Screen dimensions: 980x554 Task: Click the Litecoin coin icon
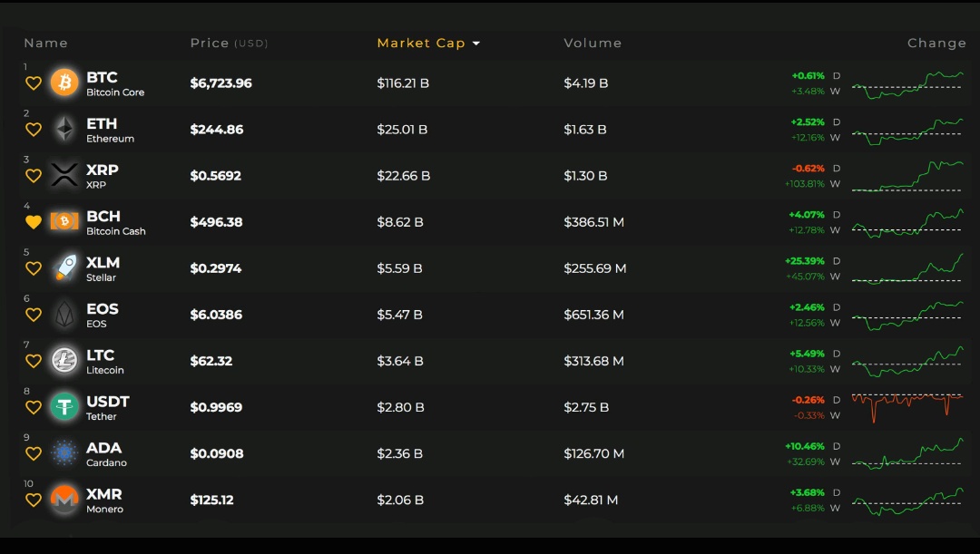[64, 361]
